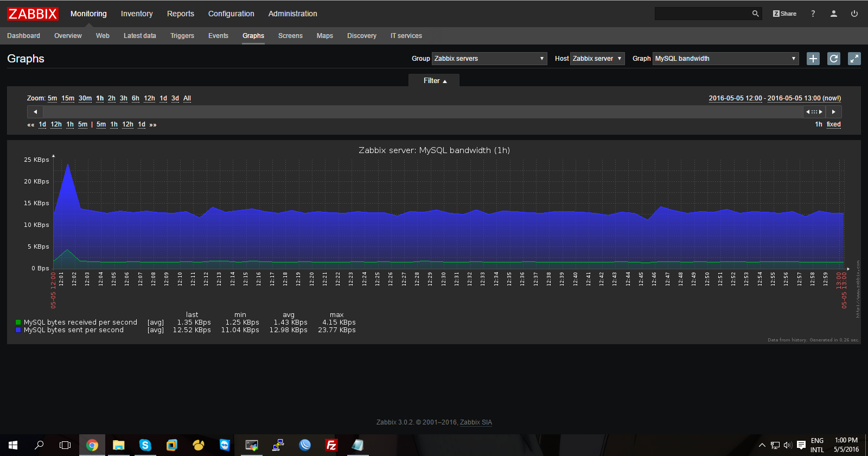Image resolution: width=868 pixels, height=456 pixels.
Task: Go to the Maps submenu
Action: coord(325,36)
